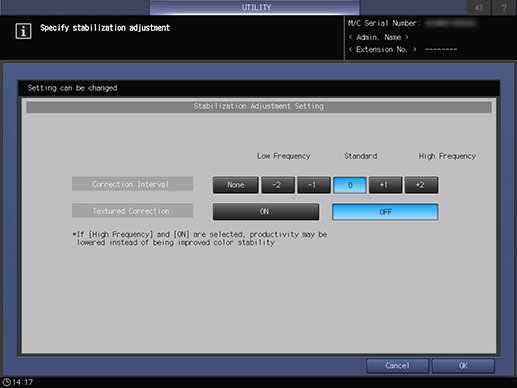517x388 pixels.
Task: Open help with the question mark icon
Action: pos(504,7)
